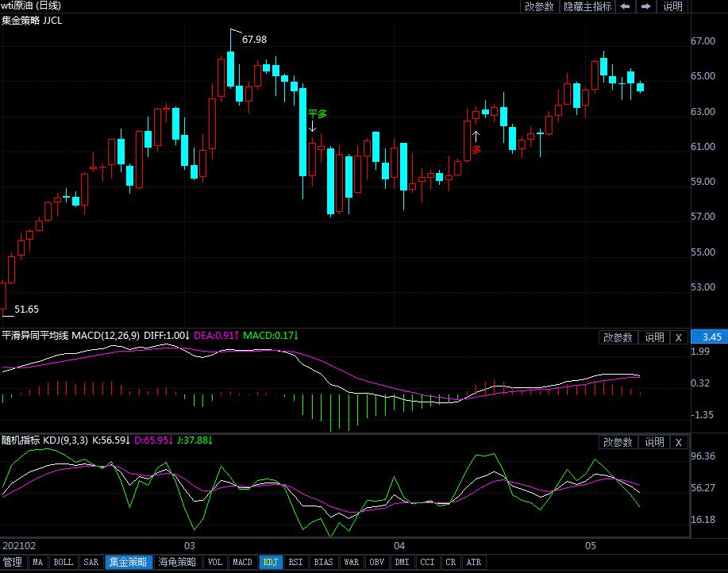Open 改参数 in the KDJ panel
This screenshot has height=573, width=728.
(618, 442)
